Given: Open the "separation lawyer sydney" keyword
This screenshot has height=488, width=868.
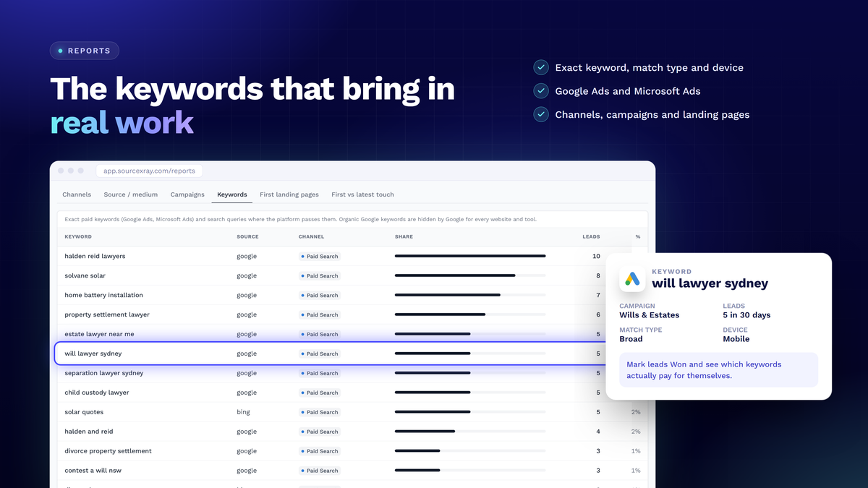Looking at the screenshot, I should pyautogui.click(x=103, y=373).
